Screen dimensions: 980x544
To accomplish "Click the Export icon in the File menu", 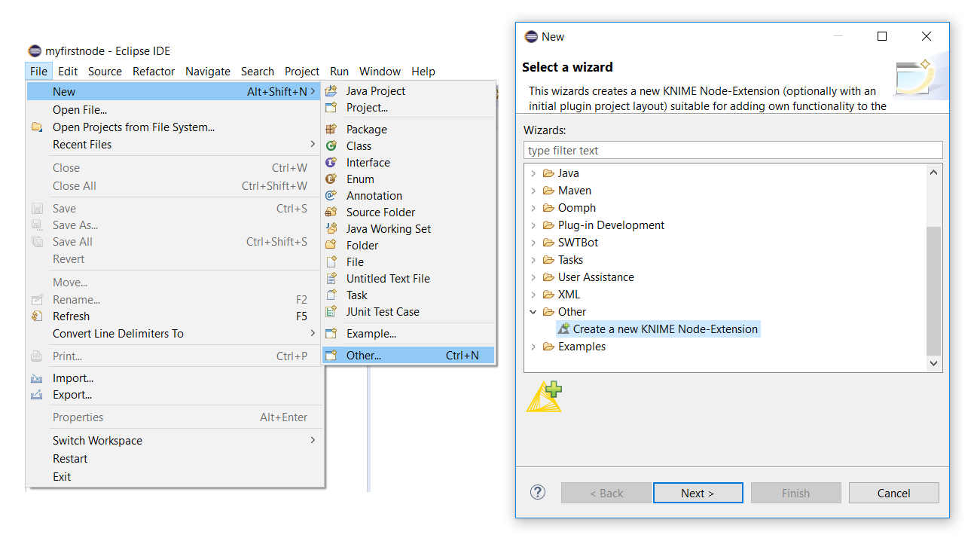I will pos(37,395).
